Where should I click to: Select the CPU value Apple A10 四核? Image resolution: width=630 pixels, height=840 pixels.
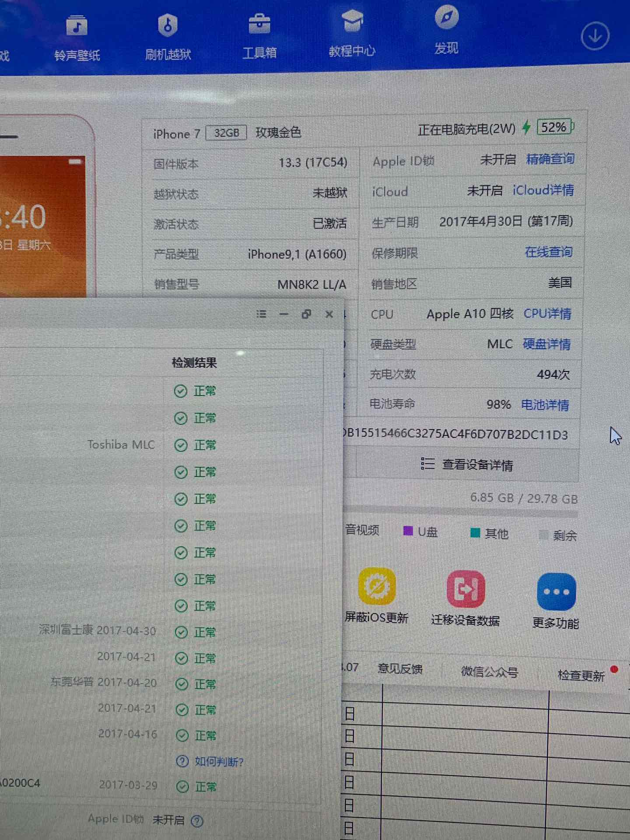[x=470, y=314]
